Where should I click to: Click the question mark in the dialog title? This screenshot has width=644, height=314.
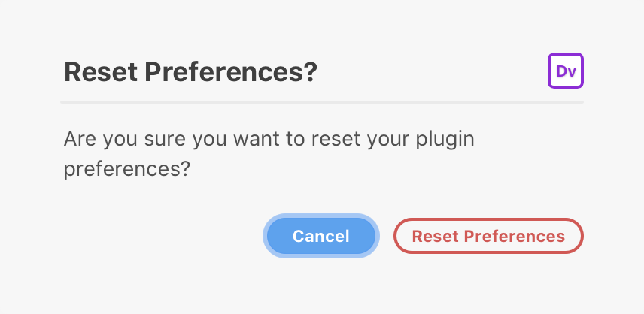pos(311,71)
